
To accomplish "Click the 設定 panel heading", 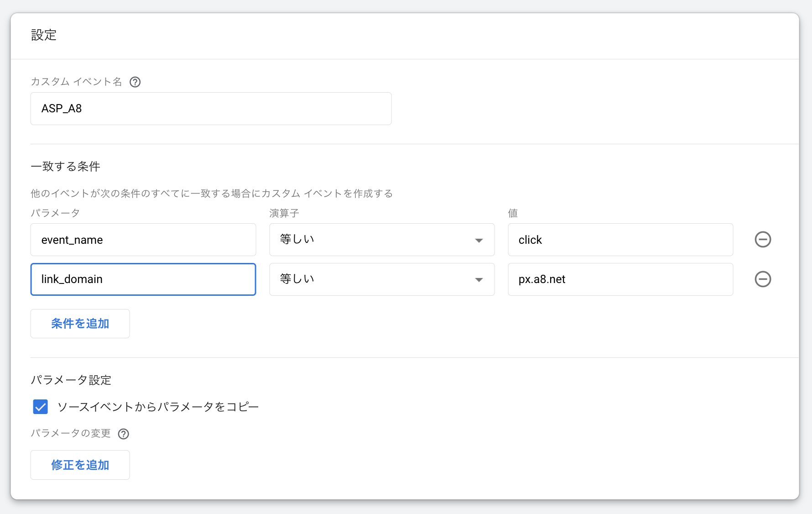I will pos(44,35).
